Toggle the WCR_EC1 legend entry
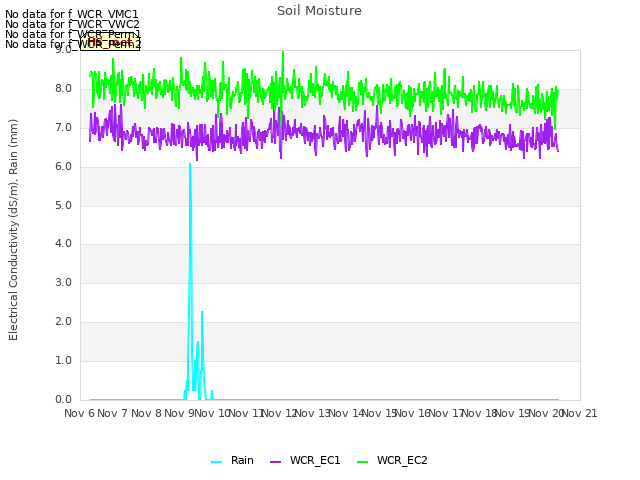The width and height of the screenshot is (640, 480). coord(305,460)
